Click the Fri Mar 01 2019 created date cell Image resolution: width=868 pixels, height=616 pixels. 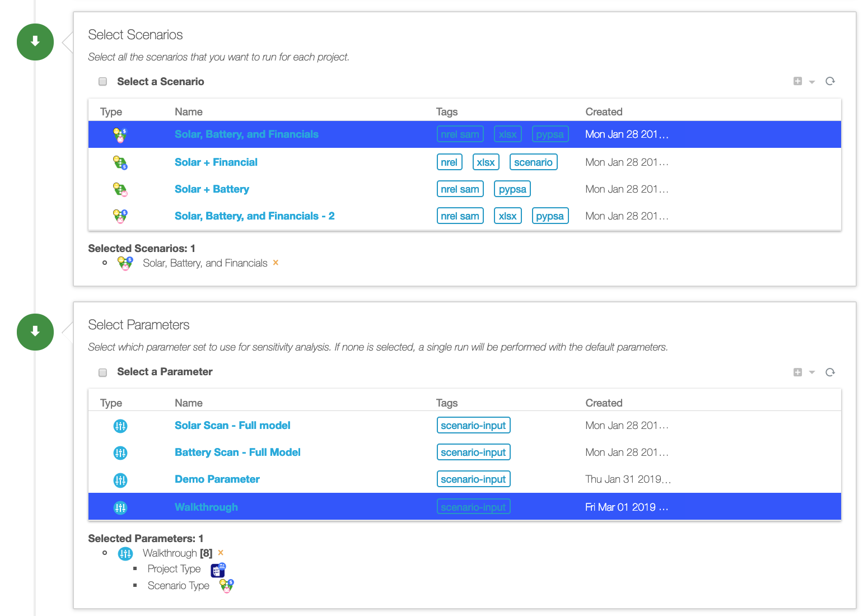pyautogui.click(x=627, y=507)
